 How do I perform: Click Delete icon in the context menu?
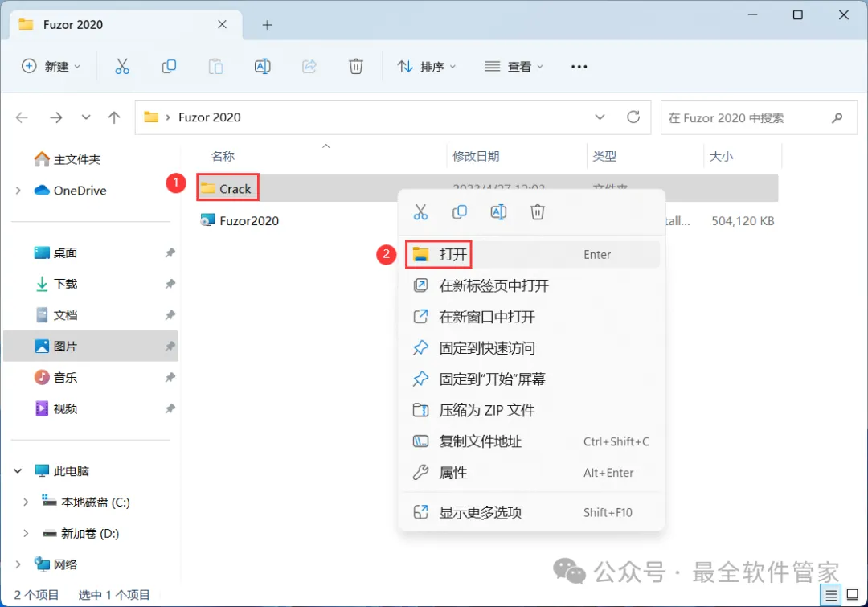[538, 212]
